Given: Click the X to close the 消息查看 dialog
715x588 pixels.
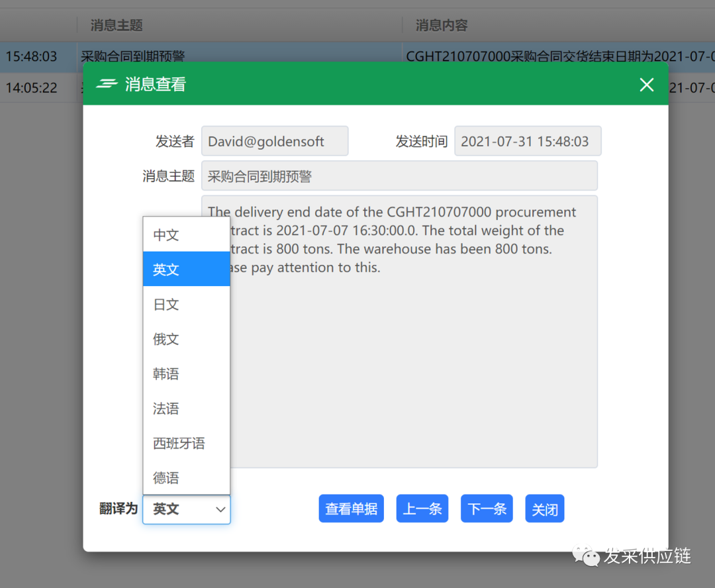Looking at the screenshot, I should [x=646, y=85].
